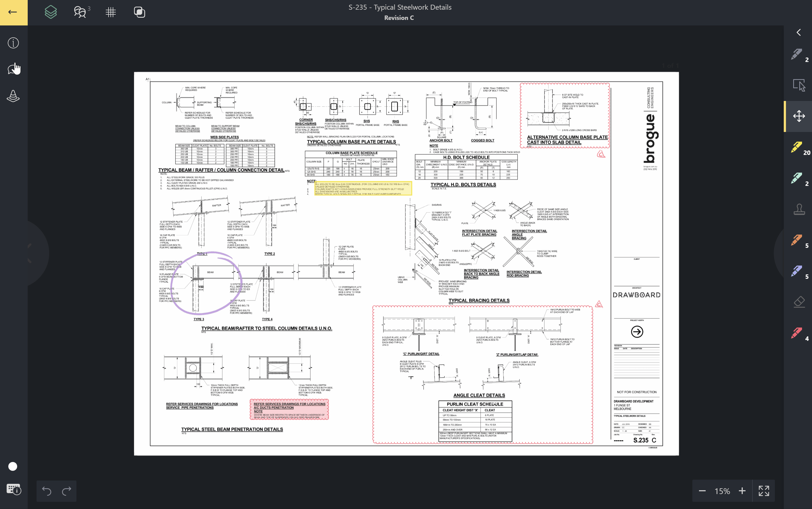Open the layers panel icon
Image resolution: width=812 pixels, height=509 pixels.
(x=51, y=12)
